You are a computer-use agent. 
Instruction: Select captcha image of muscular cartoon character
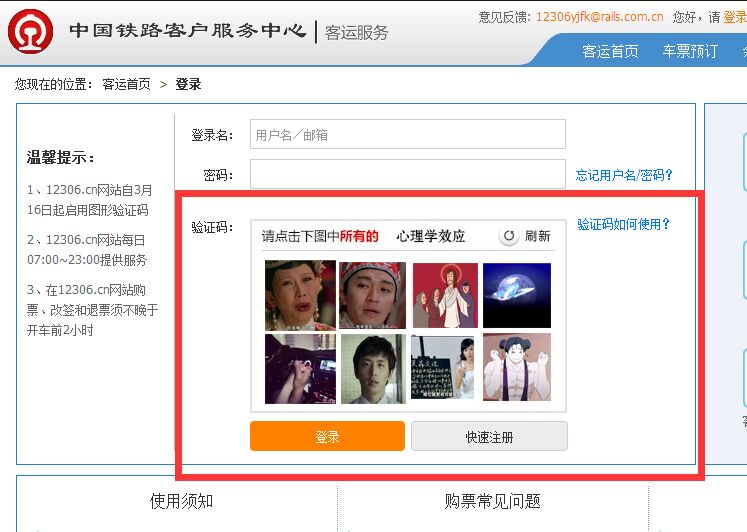[x=517, y=367]
